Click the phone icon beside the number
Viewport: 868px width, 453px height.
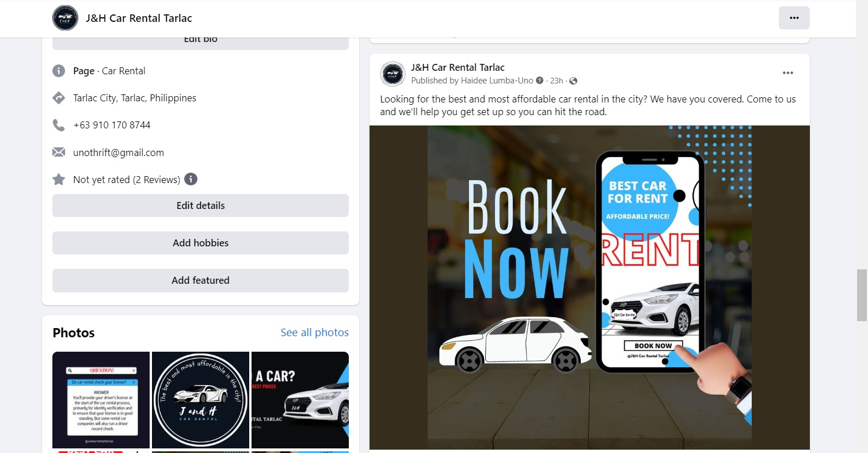click(x=59, y=125)
